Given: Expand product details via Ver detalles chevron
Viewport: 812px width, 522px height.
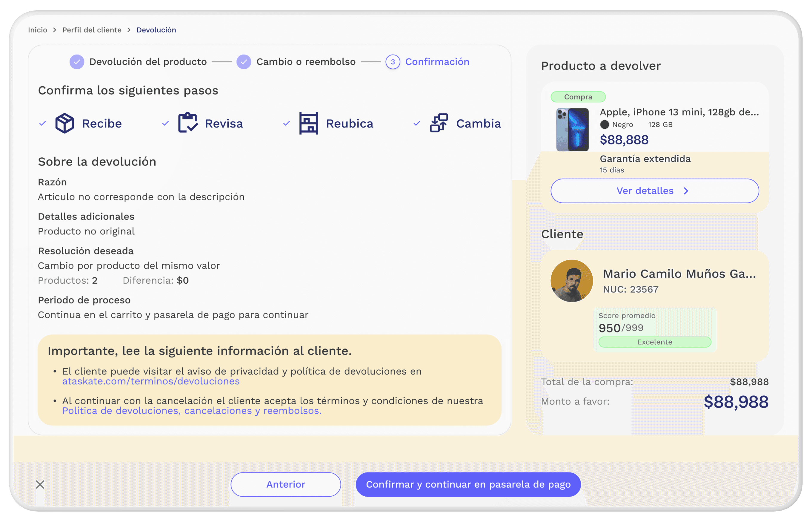Looking at the screenshot, I should click(x=686, y=191).
